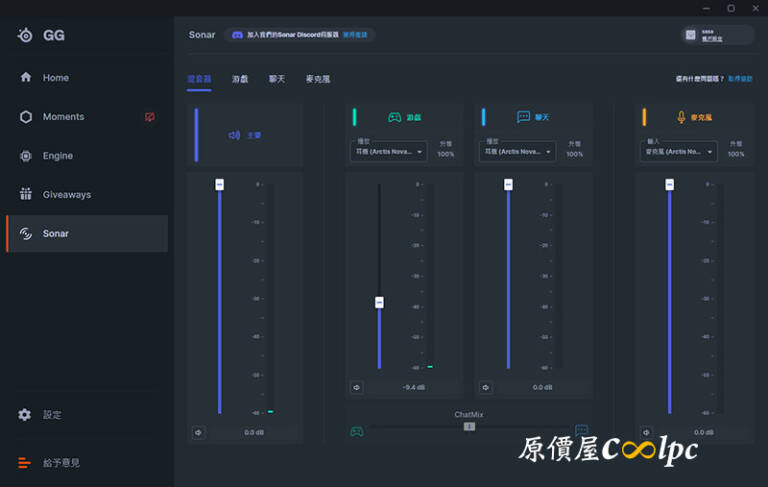The height and width of the screenshot is (487, 768).
Task: Click the Discord icon in the banner
Action: pos(237,35)
